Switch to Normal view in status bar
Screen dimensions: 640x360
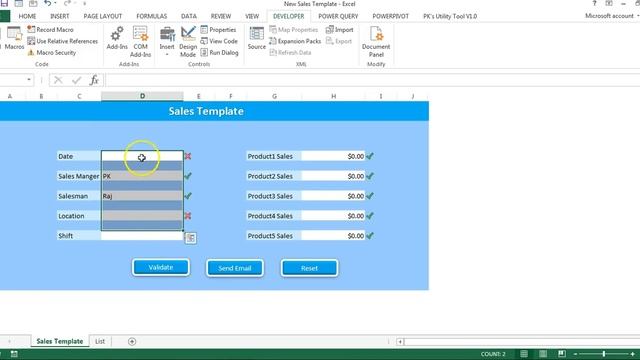coord(524,353)
